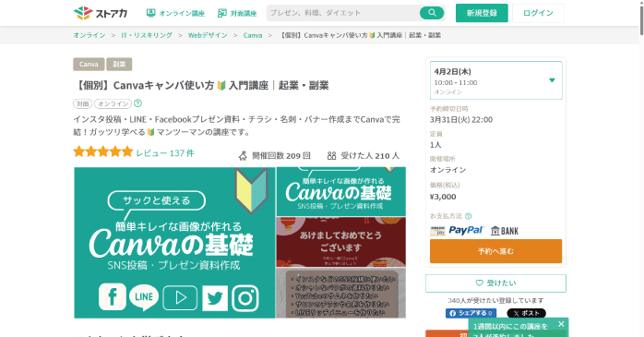This screenshot has height=337, width=644.
Task: Select the Canva tag
Action: (89, 64)
